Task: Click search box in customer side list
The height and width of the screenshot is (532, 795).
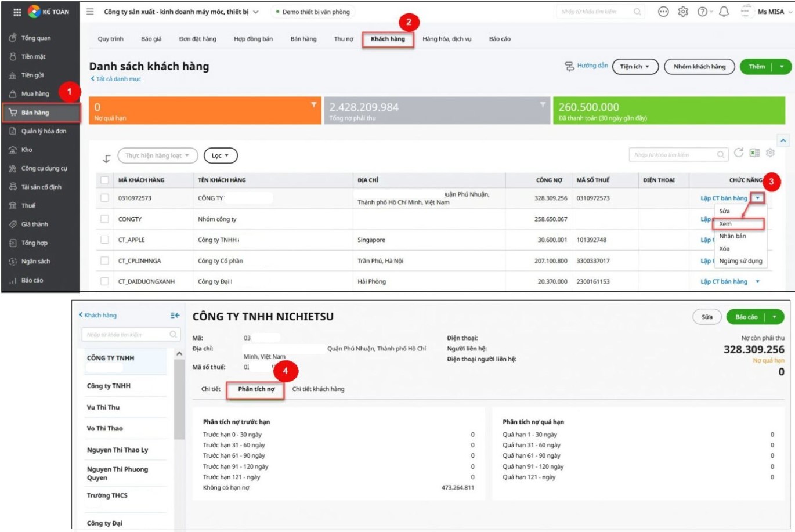Action: [131, 335]
